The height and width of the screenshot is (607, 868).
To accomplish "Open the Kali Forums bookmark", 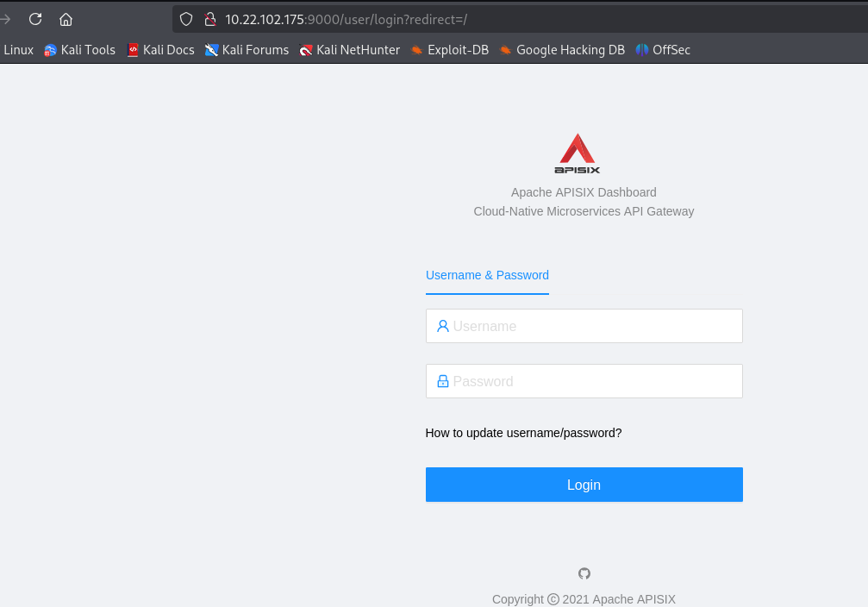I will coord(247,50).
